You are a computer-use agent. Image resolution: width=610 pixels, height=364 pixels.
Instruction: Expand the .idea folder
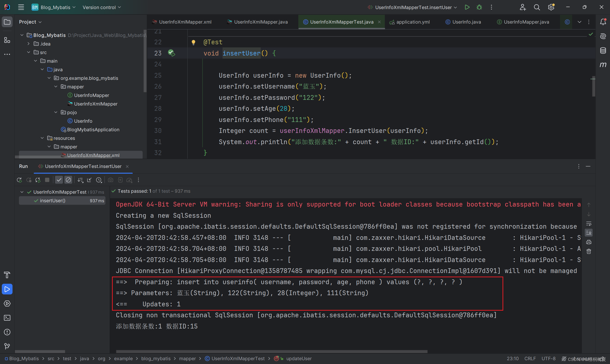tap(29, 44)
